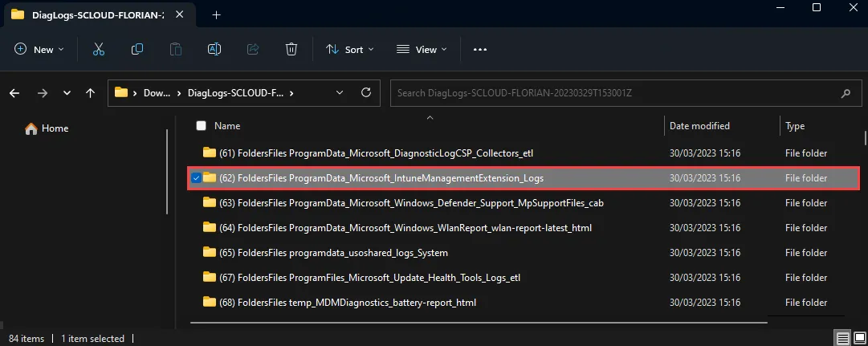Copy the selected folder using copy icon

[x=137, y=49]
